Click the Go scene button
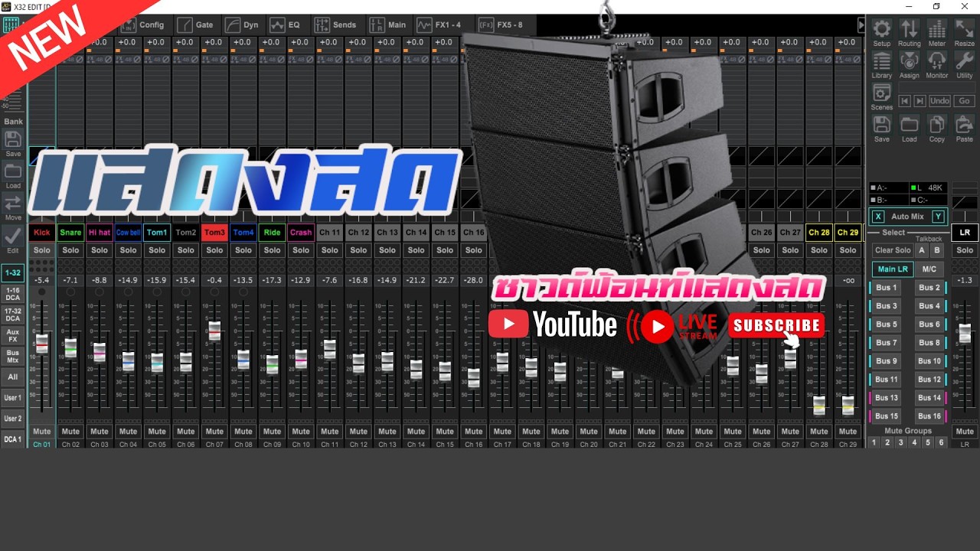This screenshot has height=551, width=980. [x=965, y=101]
